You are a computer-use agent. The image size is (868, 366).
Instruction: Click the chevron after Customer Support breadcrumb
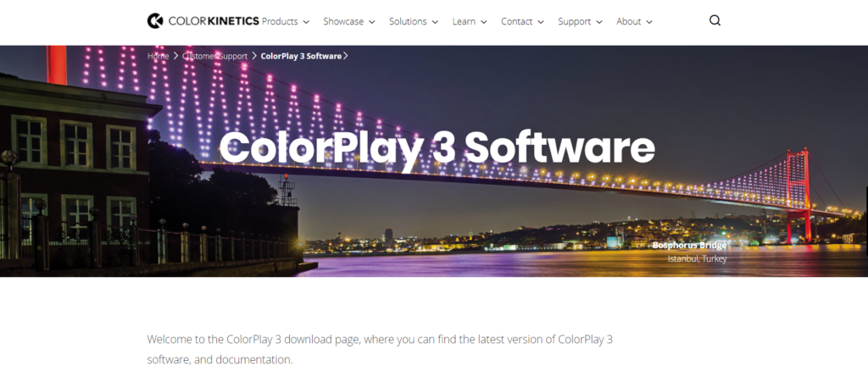point(254,56)
